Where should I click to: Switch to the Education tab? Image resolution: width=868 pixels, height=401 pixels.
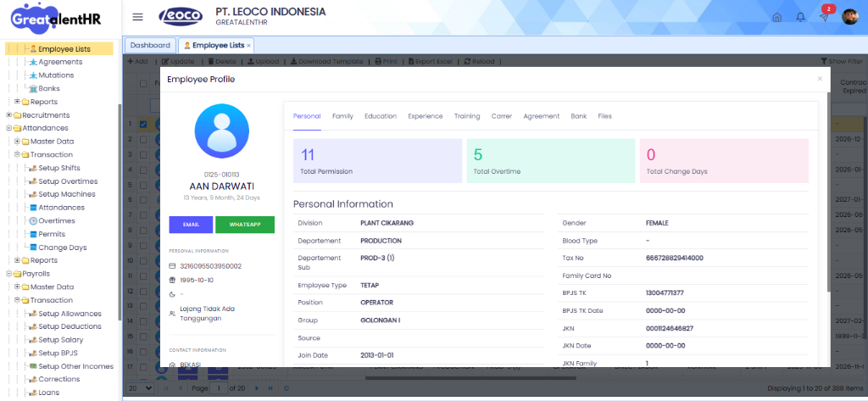(381, 116)
